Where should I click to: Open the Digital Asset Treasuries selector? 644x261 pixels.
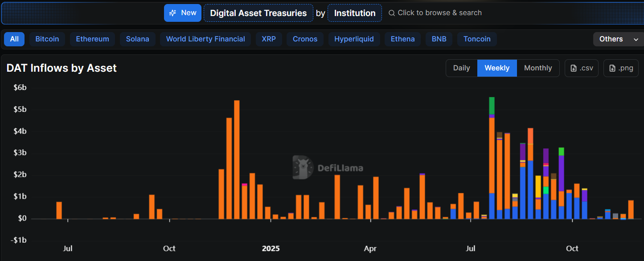pos(258,13)
